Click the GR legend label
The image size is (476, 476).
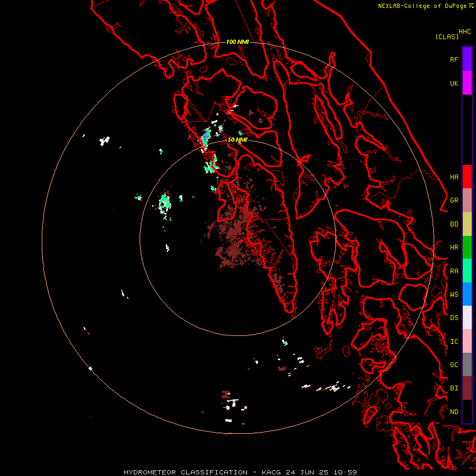coord(454,200)
